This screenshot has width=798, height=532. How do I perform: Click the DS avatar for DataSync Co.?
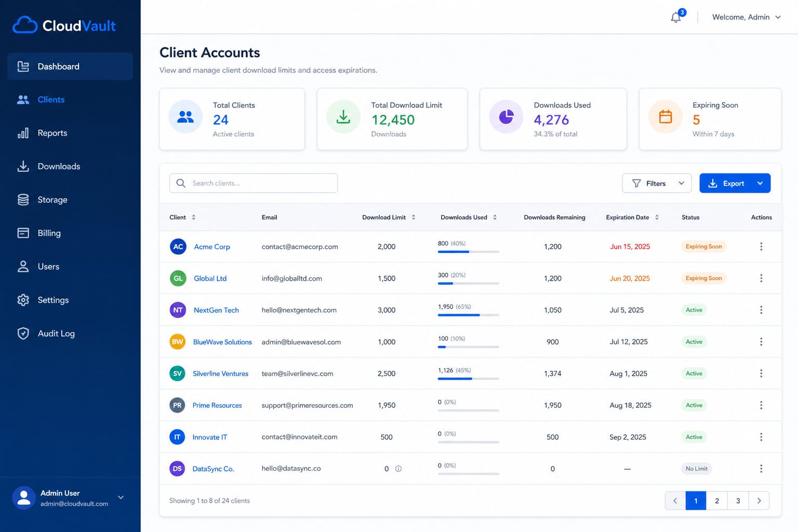(177, 469)
